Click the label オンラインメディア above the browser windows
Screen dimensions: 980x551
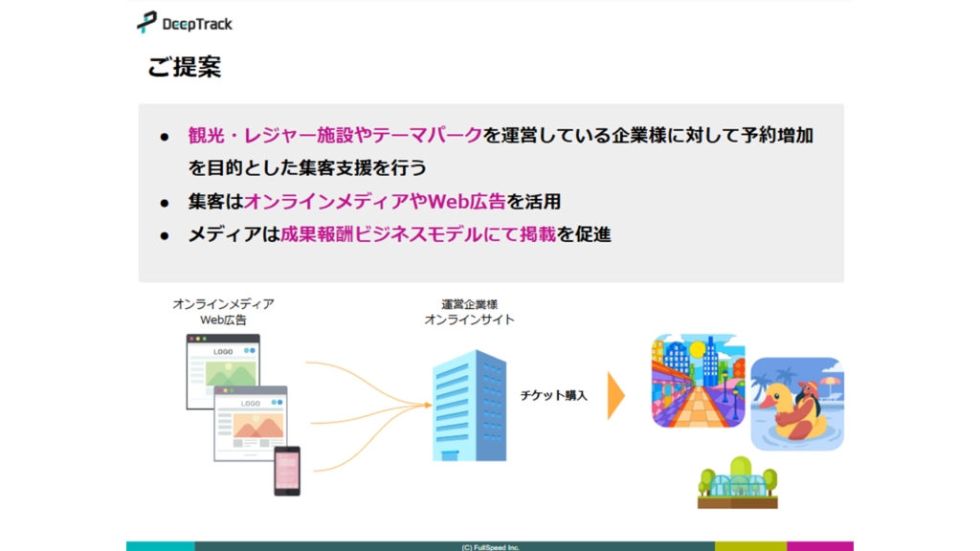point(223,304)
